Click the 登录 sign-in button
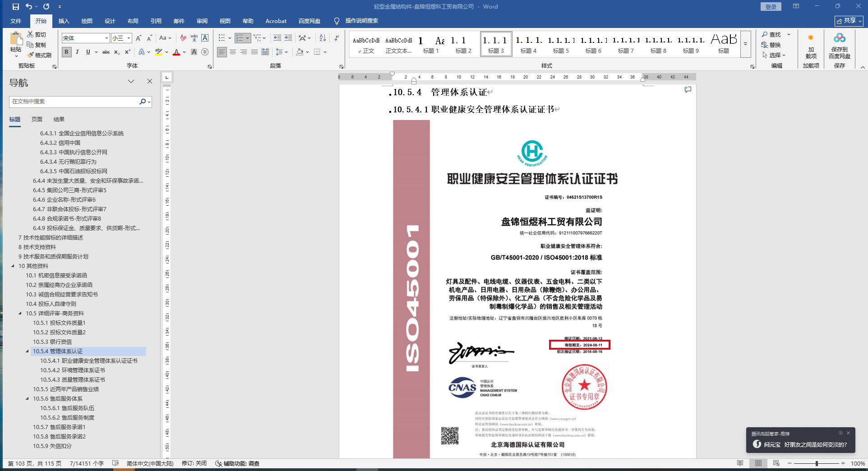 [771, 7]
